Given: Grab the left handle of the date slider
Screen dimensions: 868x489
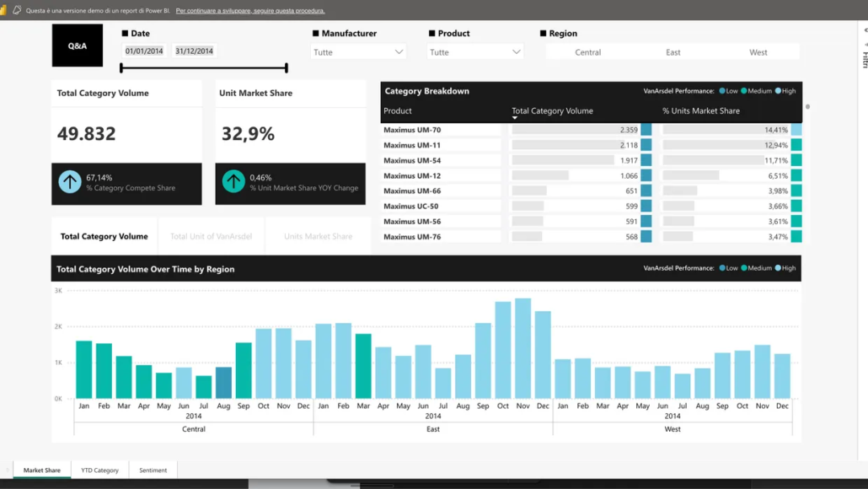Looking at the screenshot, I should pyautogui.click(x=121, y=67).
